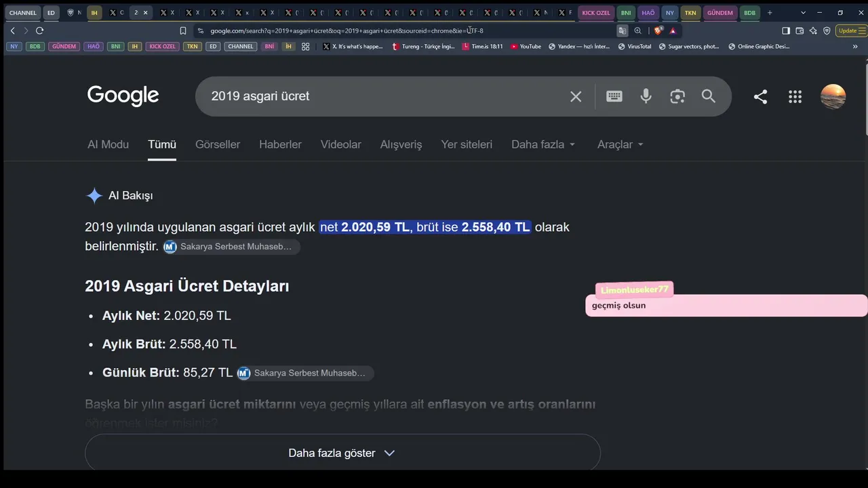Expand the answer with Daha fazla göster
Screen dimensions: 868x488
pyautogui.click(x=342, y=453)
